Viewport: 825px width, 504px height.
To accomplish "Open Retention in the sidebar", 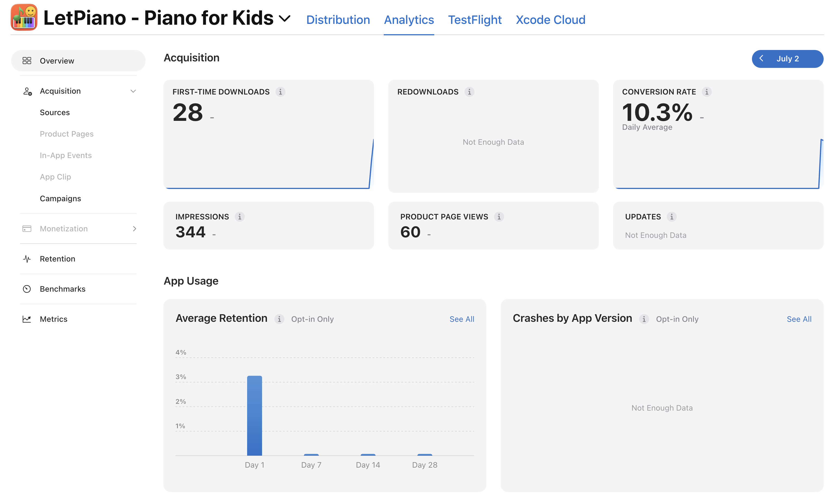I will pyautogui.click(x=58, y=259).
